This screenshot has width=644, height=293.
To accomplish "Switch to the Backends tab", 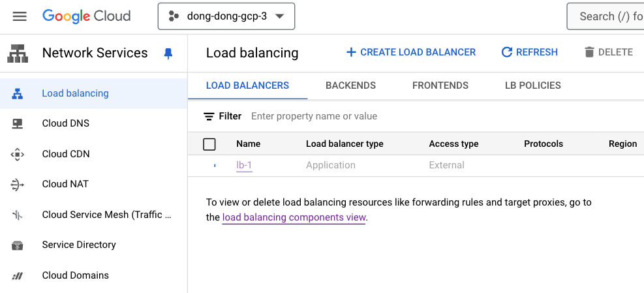I will coord(350,85).
